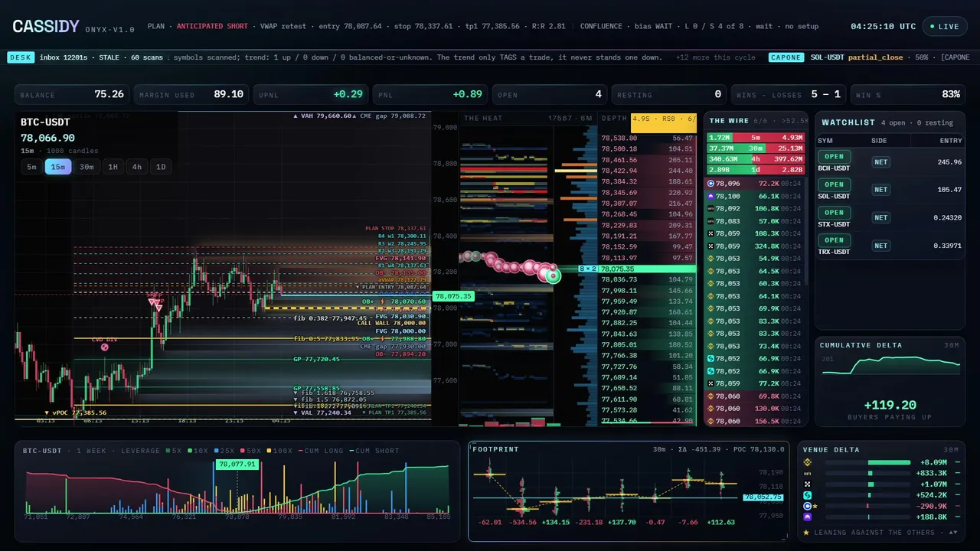
Task: Open the STX-USDT OPEN position badge
Action: click(x=834, y=213)
